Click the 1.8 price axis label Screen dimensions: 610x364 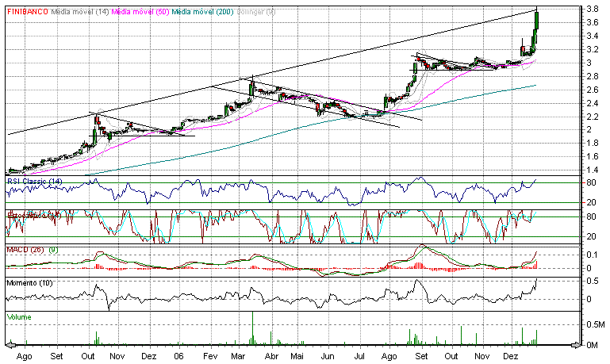point(593,143)
